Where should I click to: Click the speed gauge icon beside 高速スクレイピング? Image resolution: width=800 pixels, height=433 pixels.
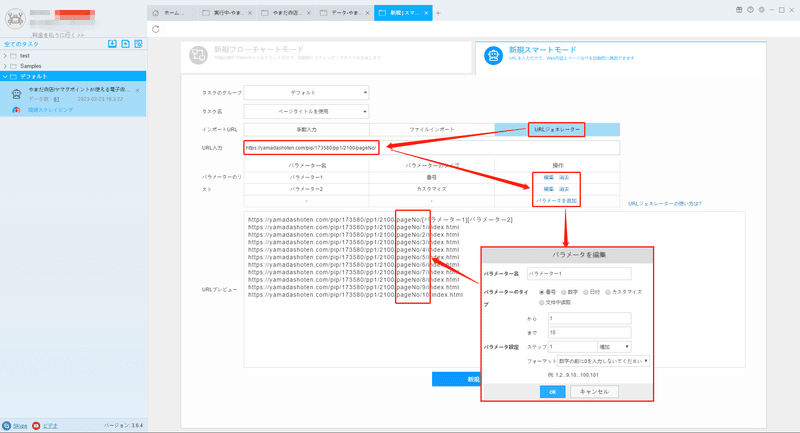pyautogui.click(x=16, y=110)
